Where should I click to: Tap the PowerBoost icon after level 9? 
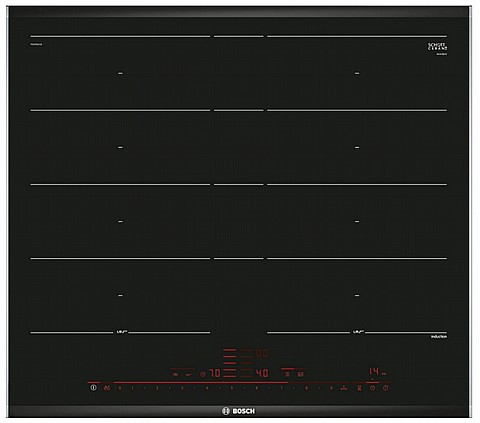pyautogui.click(x=344, y=388)
